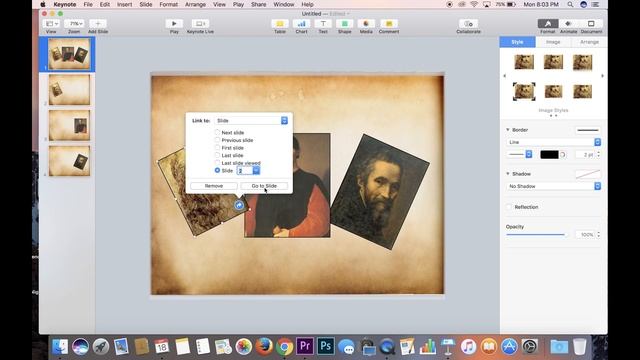Collapse the Shadow section triangle
Screen dimensions: 640x360
[x=508, y=174]
